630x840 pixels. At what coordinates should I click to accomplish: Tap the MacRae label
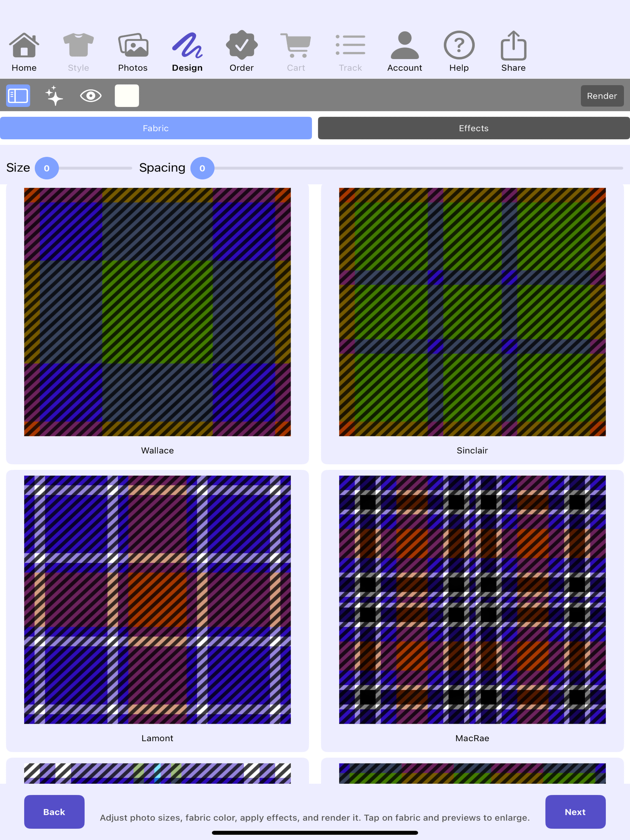472,738
